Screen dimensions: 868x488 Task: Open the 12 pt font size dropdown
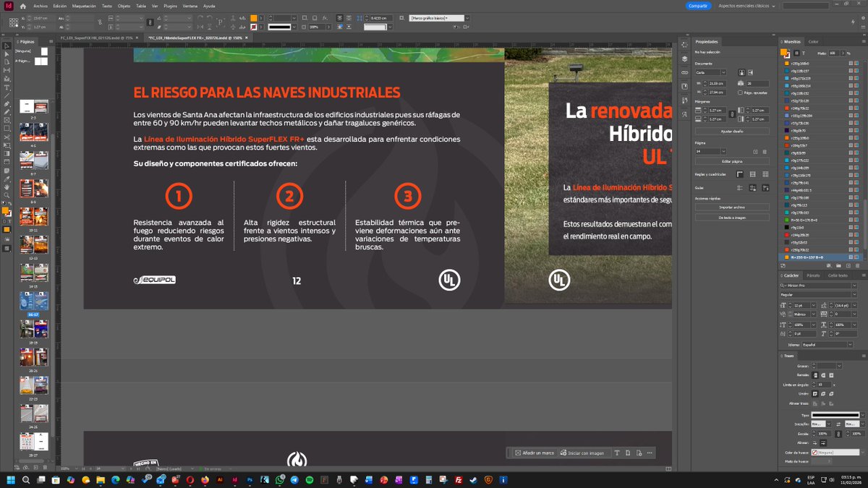point(814,305)
